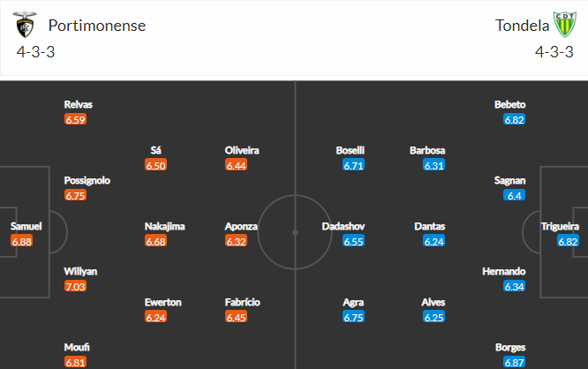Open the Portimonense team name link

(97, 26)
